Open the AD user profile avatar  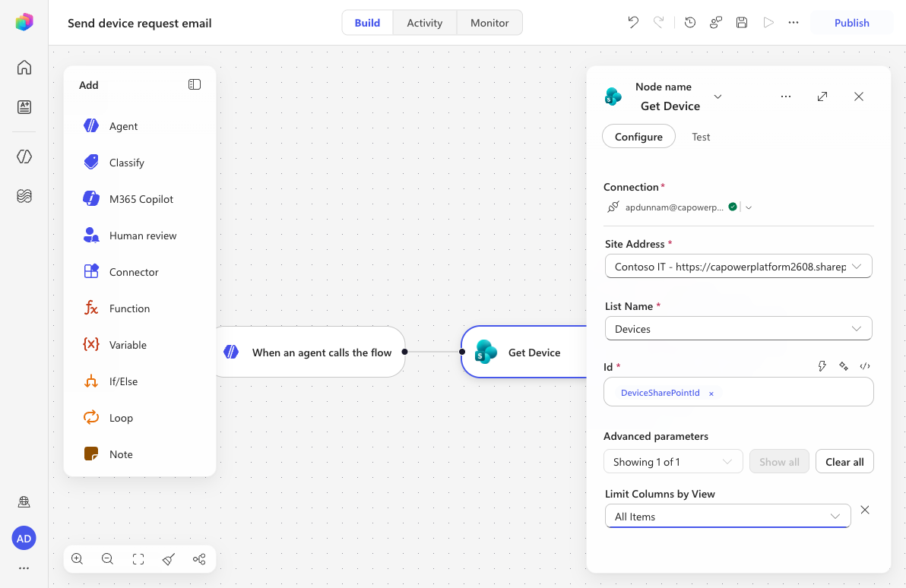click(24, 539)
